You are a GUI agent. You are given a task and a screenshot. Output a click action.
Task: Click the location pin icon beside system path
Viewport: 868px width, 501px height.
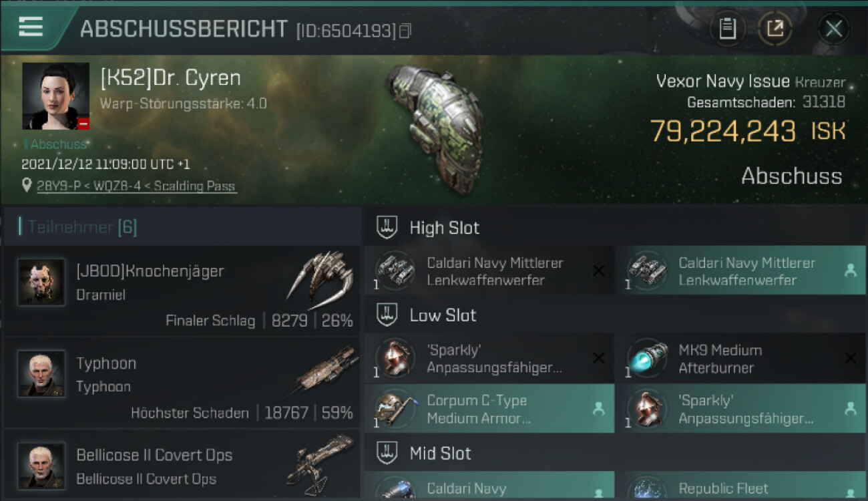pos(27,185)
